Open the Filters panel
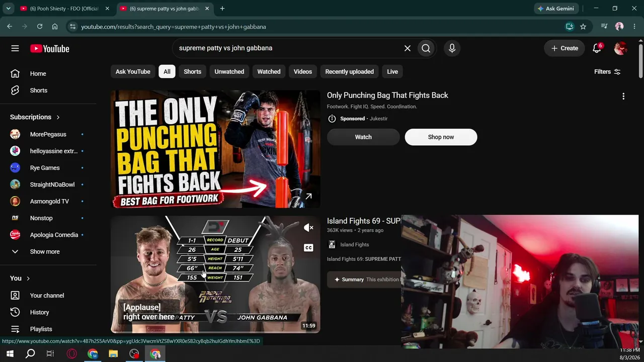The height and width of the screenshot is (362, 644). point(607,71)
